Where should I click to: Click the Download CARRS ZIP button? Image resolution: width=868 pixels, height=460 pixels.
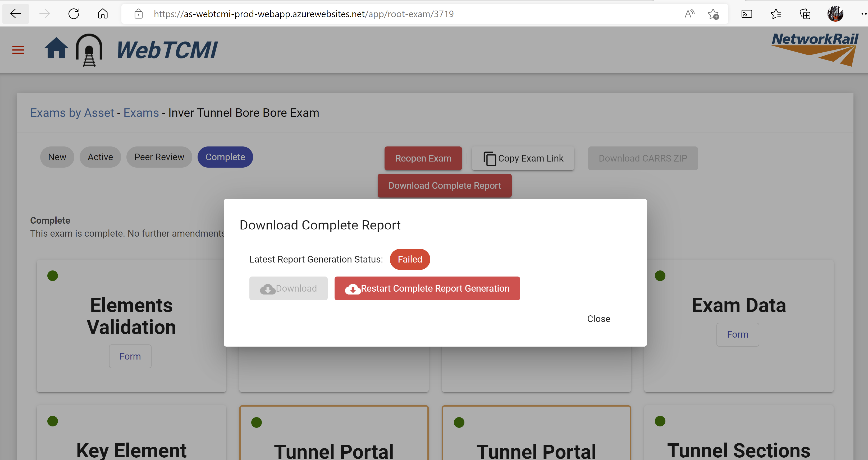tap(643, 158)
